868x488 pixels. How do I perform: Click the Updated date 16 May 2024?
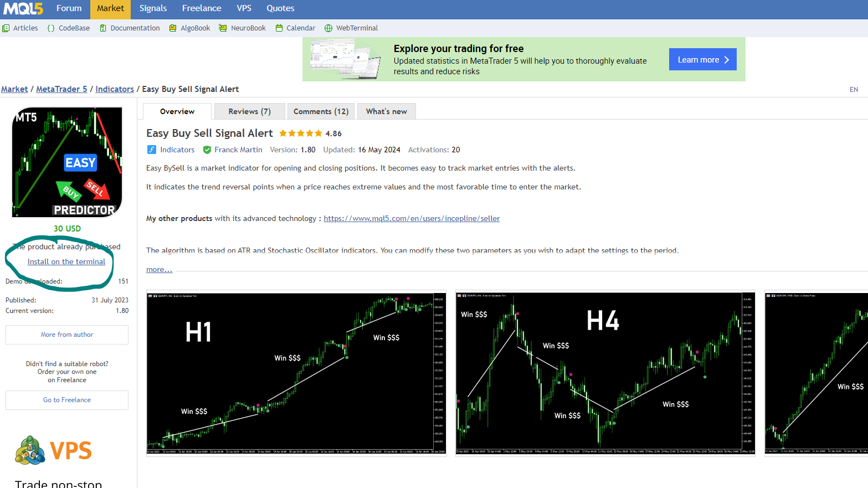pyautogui.click(x=379, y=150)
